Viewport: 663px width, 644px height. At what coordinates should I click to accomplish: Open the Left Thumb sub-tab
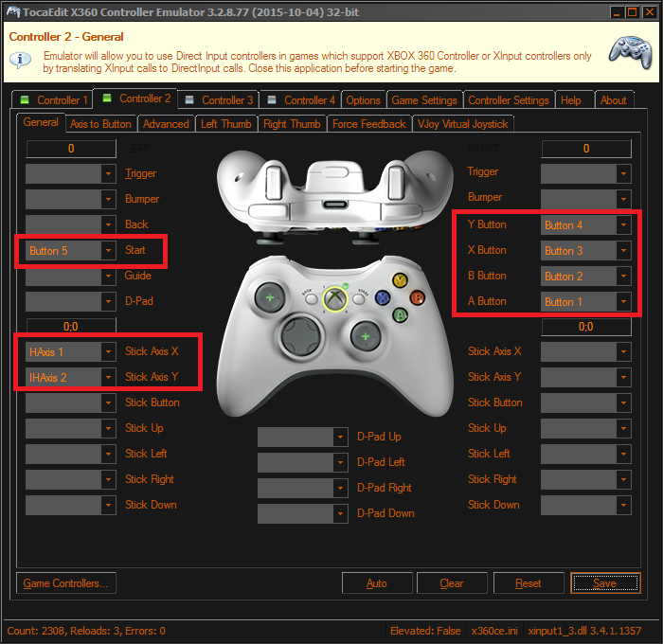tap(226, 124)
